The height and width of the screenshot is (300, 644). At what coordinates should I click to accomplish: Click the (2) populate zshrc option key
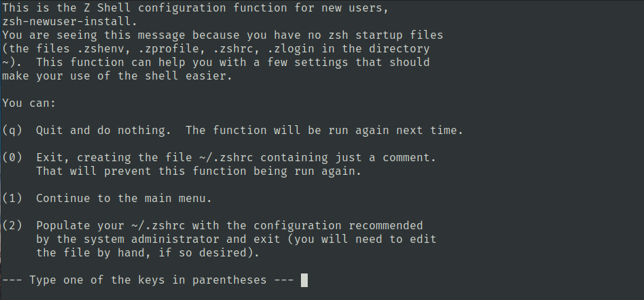(x=12, y=226)
